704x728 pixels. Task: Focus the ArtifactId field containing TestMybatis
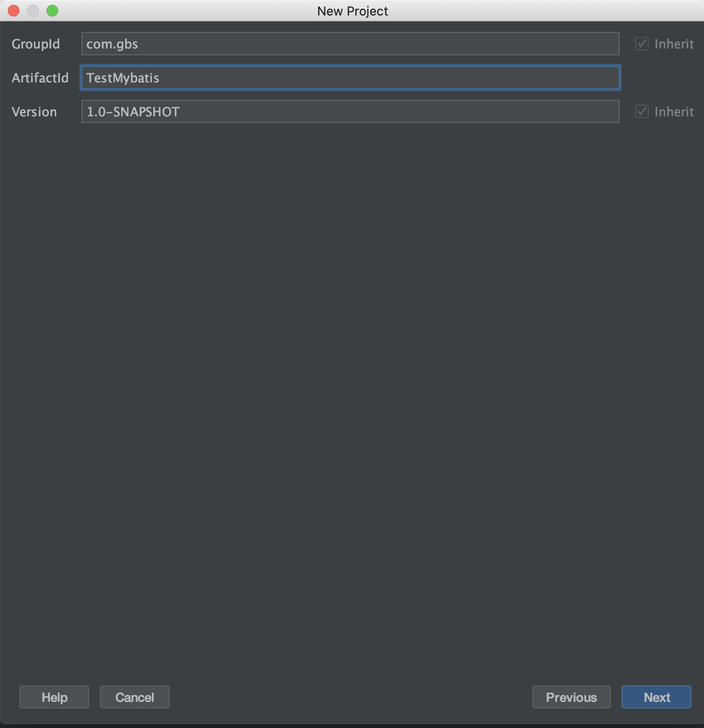(350, 78)
